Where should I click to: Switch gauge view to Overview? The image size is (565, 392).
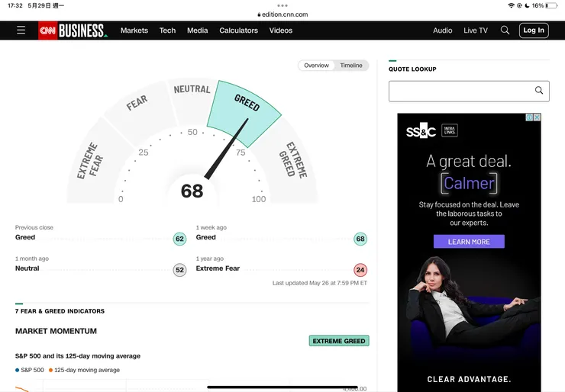(x=316, y=66)
